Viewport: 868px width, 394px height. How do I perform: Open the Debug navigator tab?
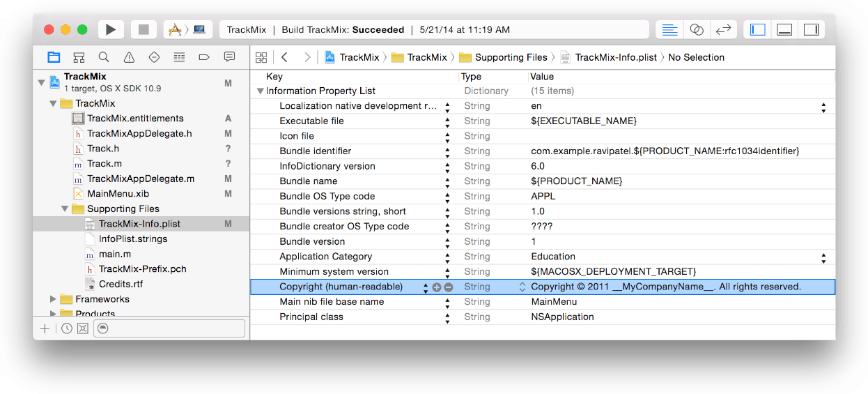pos(179,57)
